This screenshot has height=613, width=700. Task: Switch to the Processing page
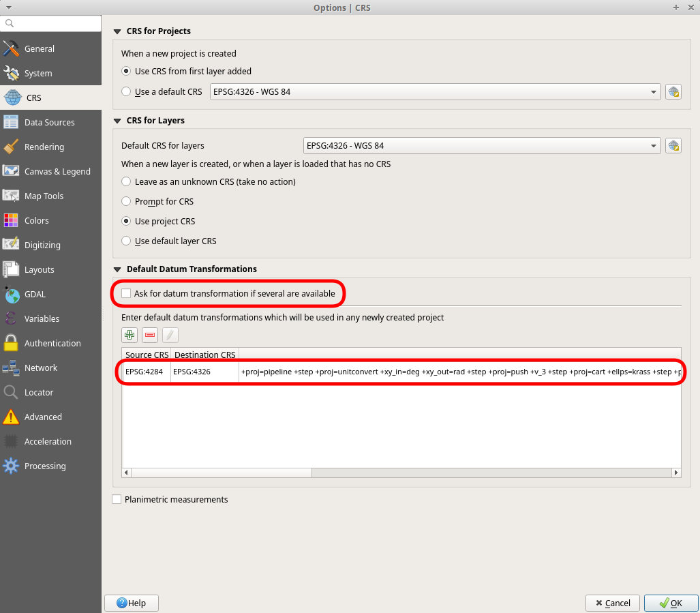[50, 466]
